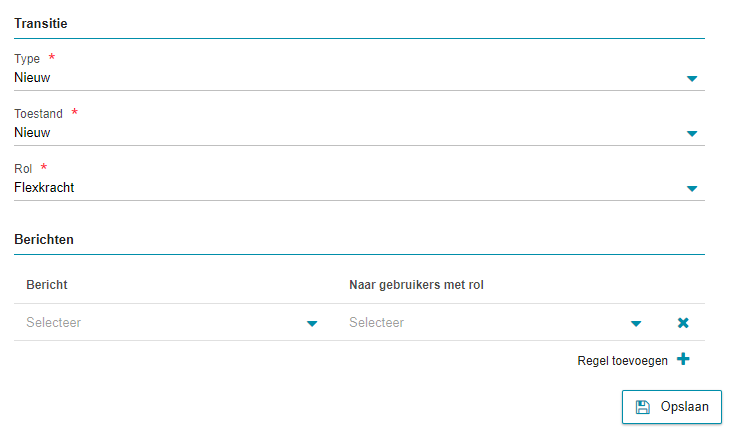
Task: Remove the message row with the X icon
Action: tap(683, 323)
